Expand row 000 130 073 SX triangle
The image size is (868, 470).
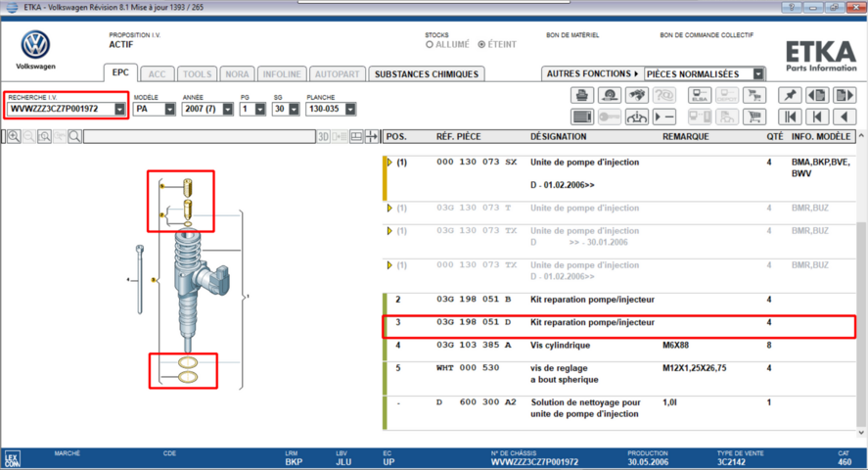[389, 163]
